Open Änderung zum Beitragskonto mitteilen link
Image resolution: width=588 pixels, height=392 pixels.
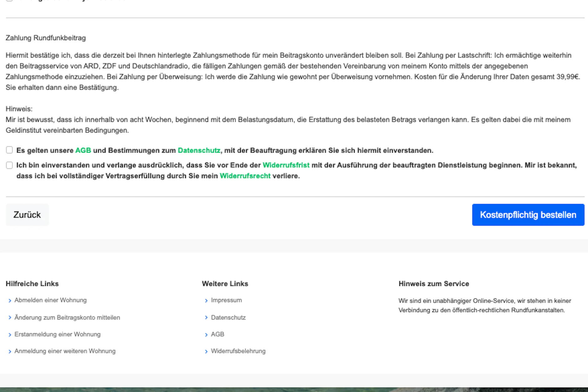click(x=67, y=317)
